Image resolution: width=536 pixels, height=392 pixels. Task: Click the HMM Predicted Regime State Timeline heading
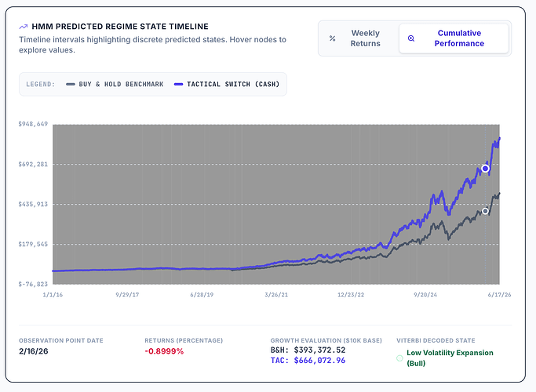(120, 27)
